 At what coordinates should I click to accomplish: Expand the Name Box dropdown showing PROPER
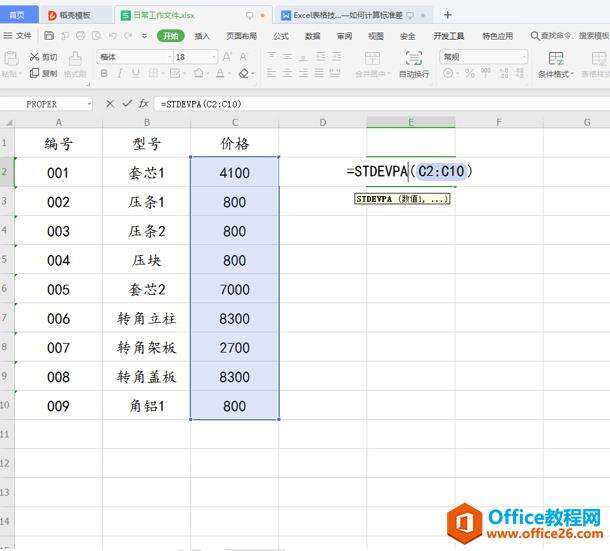click(x=89, y=104)
